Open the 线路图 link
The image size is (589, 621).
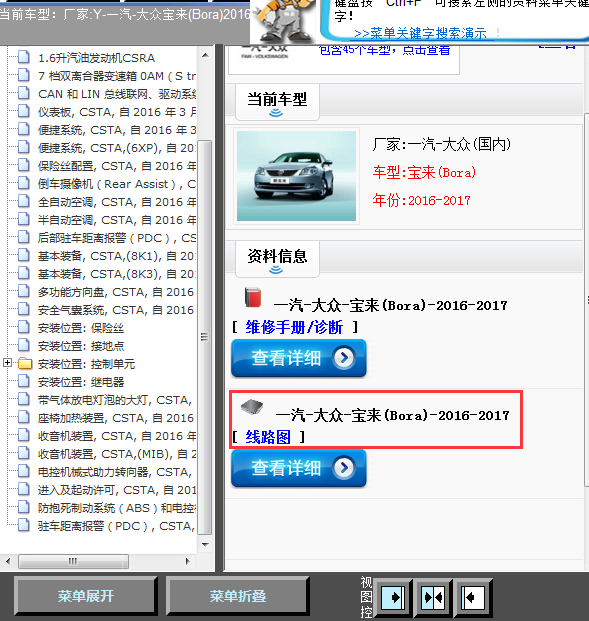pyautogui.click(x=268, y=437)
